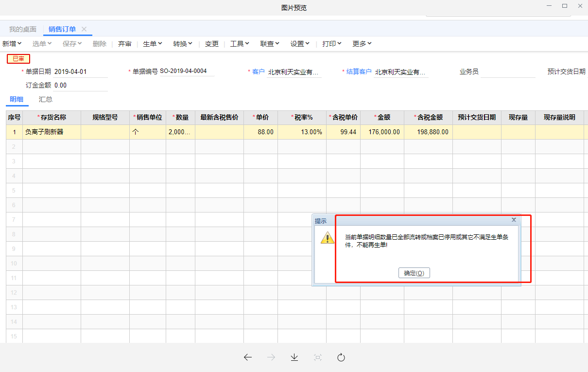Image resolution: width=588 pixels, height=372 pixels.
Task: Expand the 工具 menu
Action: coord(240,44)
